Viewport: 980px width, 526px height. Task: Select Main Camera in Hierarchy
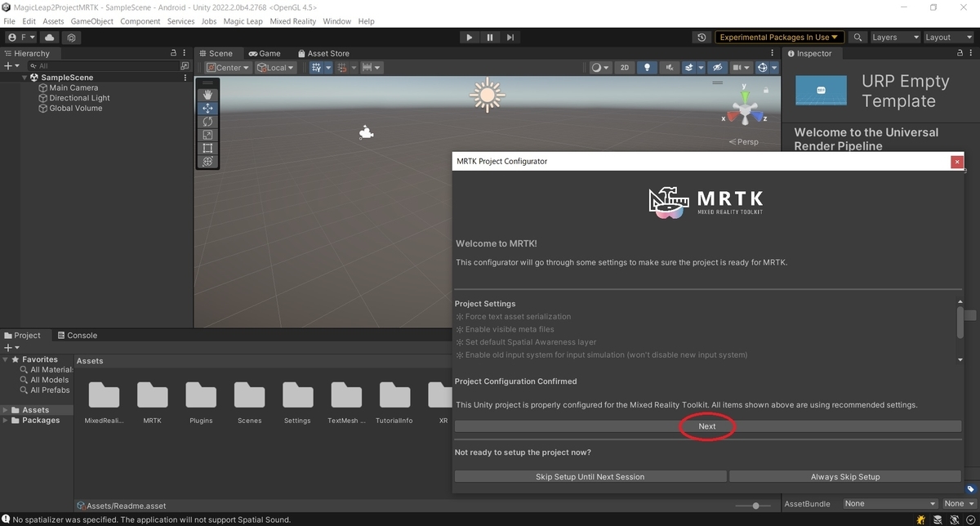click(73, 87)
